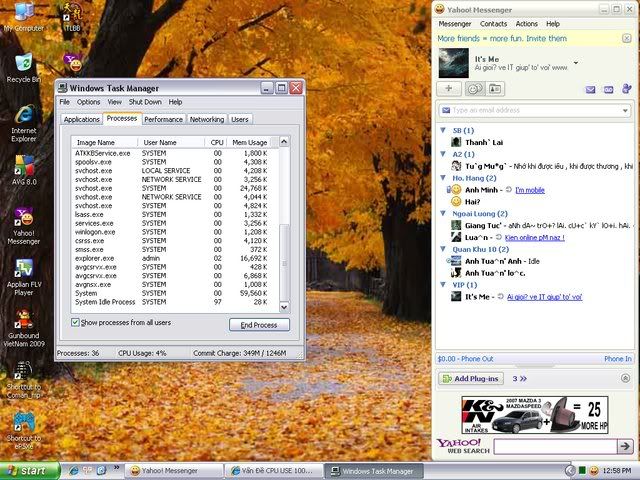Screen dimensions: 640x480
Task: Open Task Manager Options menu
Action: (x=89, y=102)
